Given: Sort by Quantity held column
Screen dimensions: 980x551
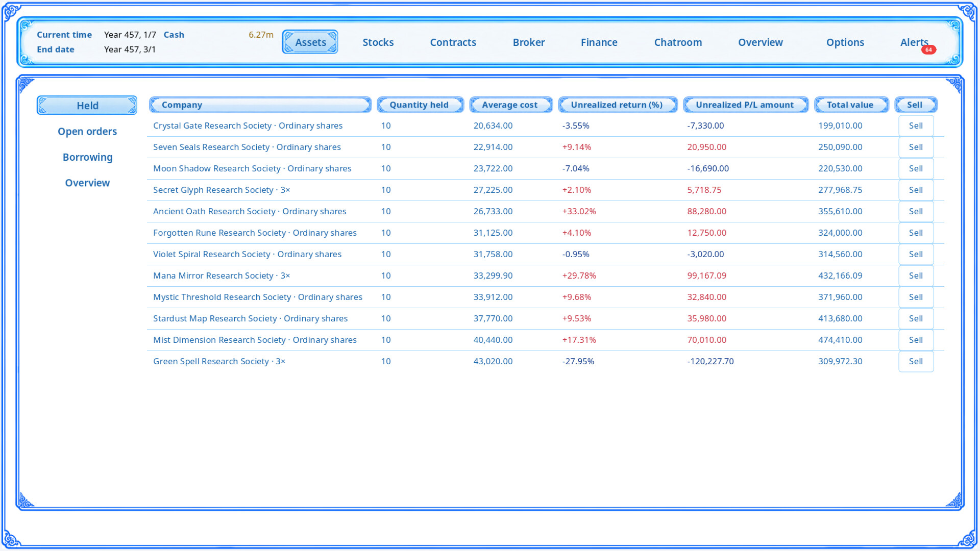Looking at the screenshot, I should coord(420,105).
